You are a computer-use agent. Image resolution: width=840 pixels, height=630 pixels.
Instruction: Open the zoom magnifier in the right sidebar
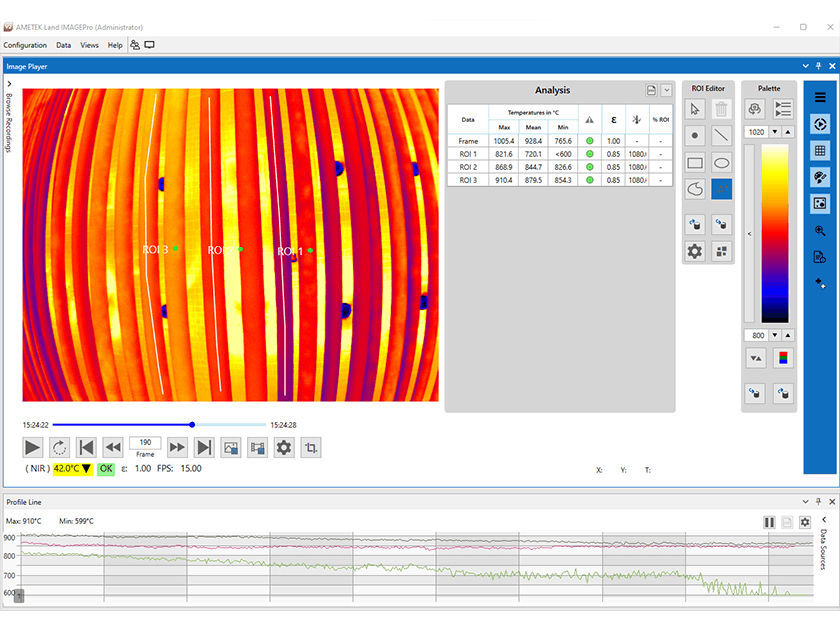click(x=820, y=229)
